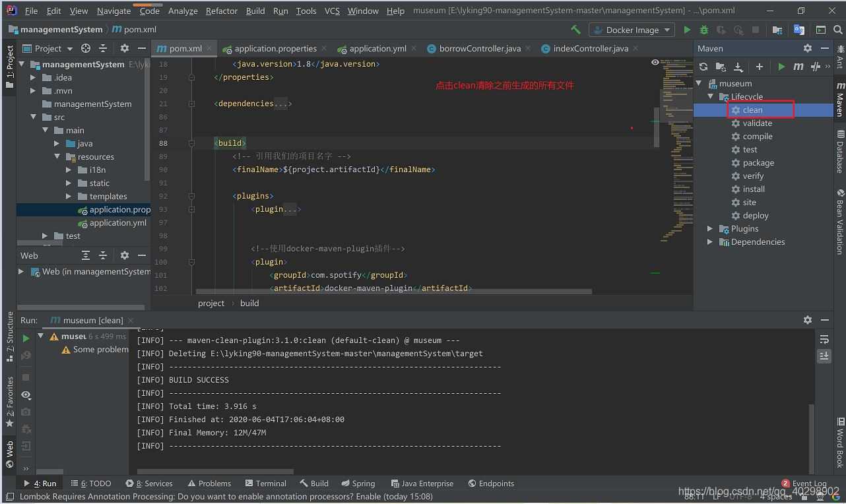Run the selected Maven goal with green play icon
Screen dimensions: 846x504
click(x=781, y=66)
